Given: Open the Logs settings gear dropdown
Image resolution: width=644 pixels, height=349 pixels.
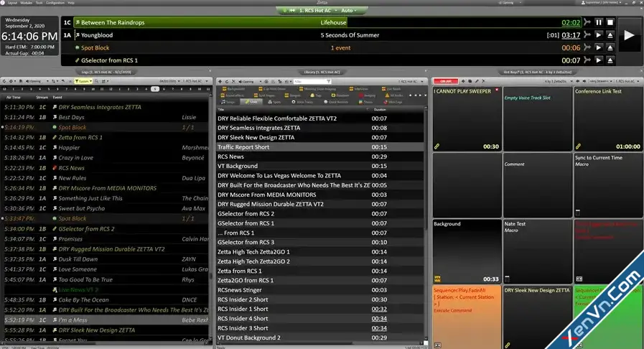Looking at the screenshot, I should (x=12, y=81).
